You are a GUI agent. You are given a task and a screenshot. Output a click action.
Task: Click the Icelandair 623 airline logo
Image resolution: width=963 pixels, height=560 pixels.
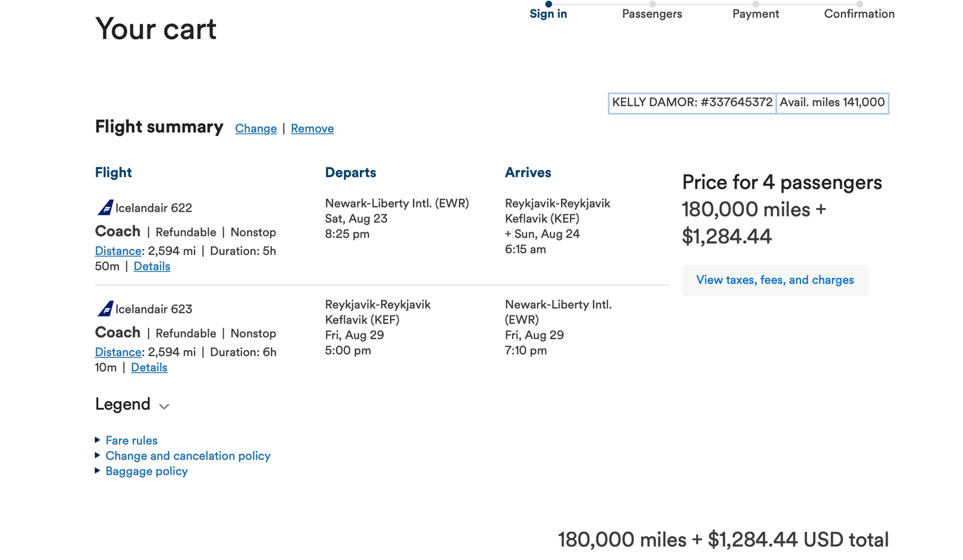coord(105,309)
